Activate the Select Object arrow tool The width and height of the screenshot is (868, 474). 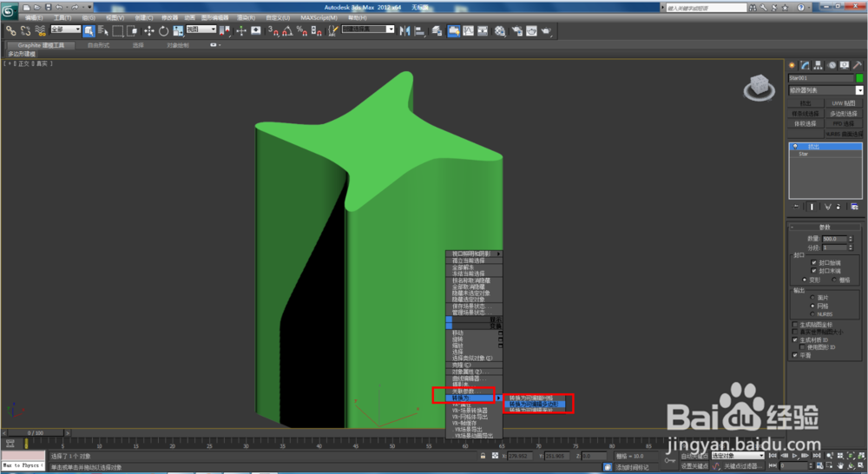tap(89, 31)
